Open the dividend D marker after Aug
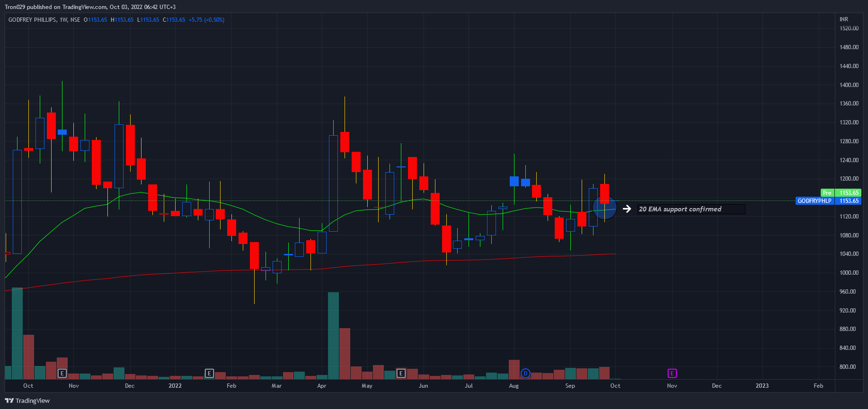Screen dimensions: 868x409 click(525, 374)
